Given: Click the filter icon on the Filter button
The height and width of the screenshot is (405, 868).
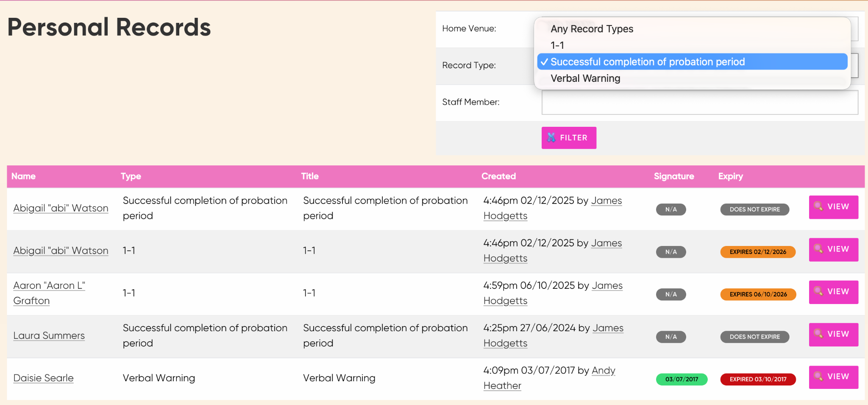Looking at the screenshot, I should (x=551, y=137).
